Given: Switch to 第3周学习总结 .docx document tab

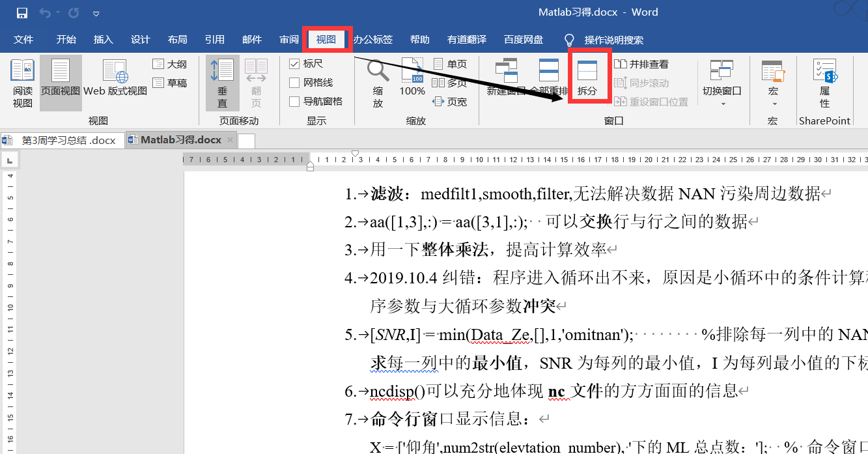Looking at the screenshot, I should click(x=63, y=140).
